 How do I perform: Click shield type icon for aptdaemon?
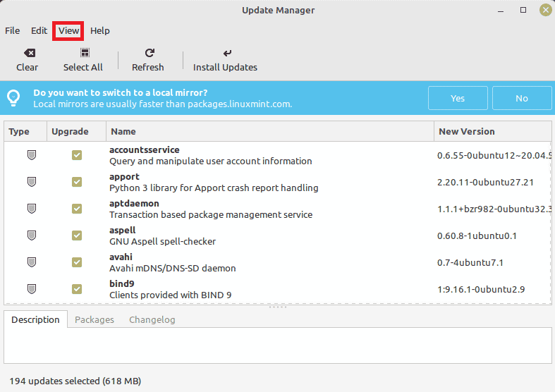[x=32, y=209]
